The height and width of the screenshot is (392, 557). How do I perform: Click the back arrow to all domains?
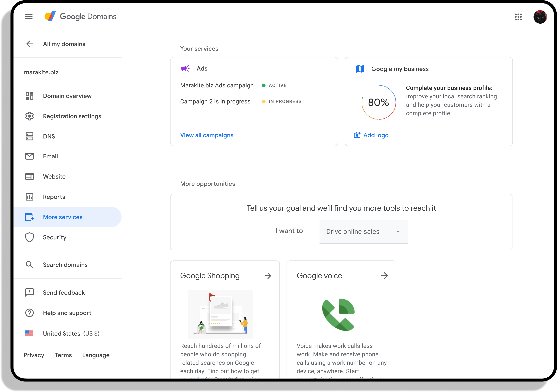[x=30, y=44]
